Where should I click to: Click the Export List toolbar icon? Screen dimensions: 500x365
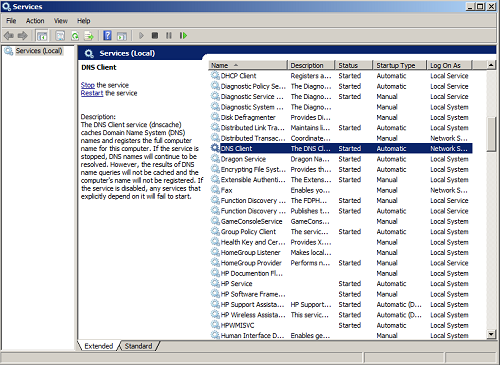coord(89,36)
